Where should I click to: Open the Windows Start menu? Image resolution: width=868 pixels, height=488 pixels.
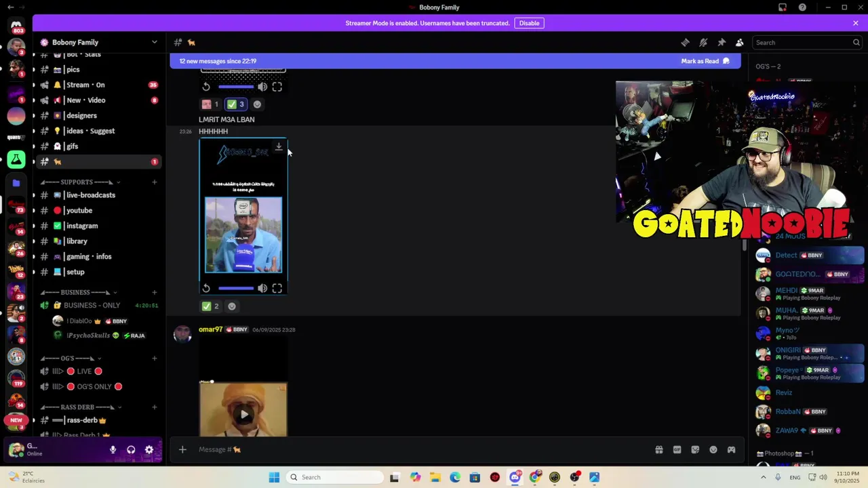pyautogui.click(x=274, y=477)
